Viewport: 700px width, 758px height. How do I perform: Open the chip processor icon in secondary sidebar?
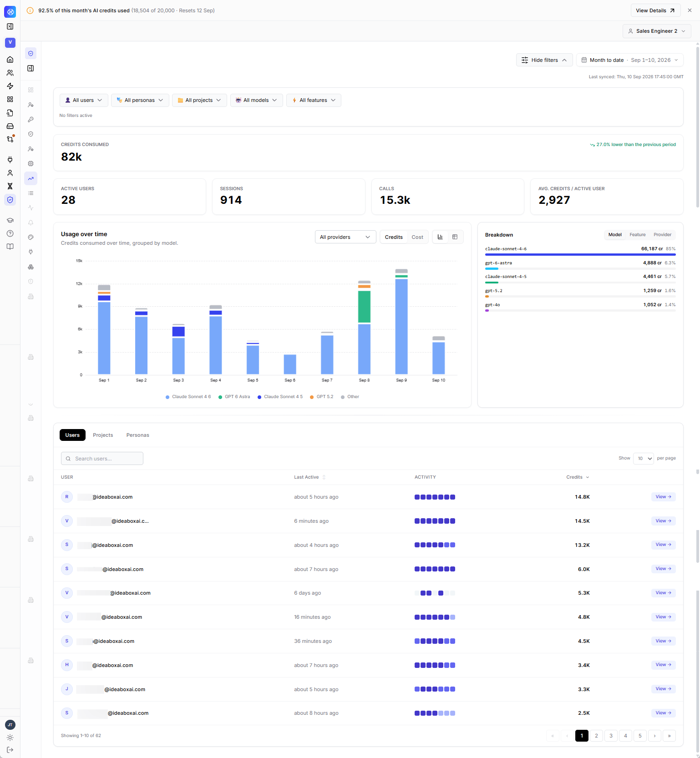(x=31, y=163)
